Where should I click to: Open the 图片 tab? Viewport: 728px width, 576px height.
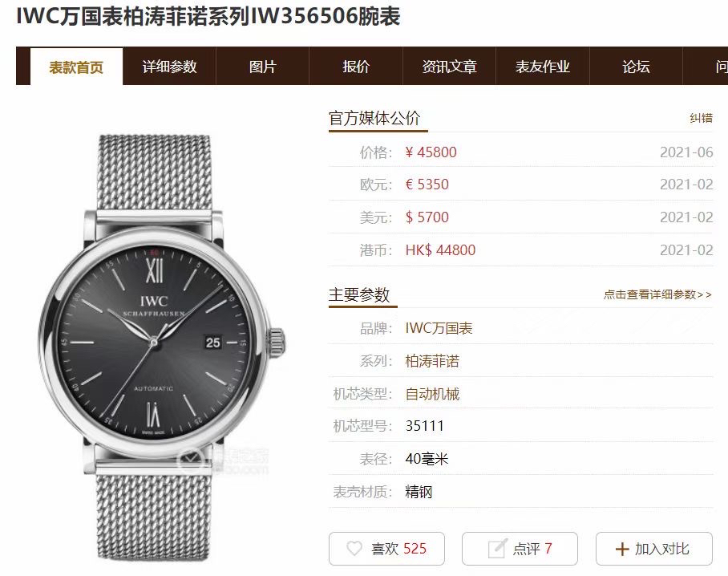(x=263, y=66)
